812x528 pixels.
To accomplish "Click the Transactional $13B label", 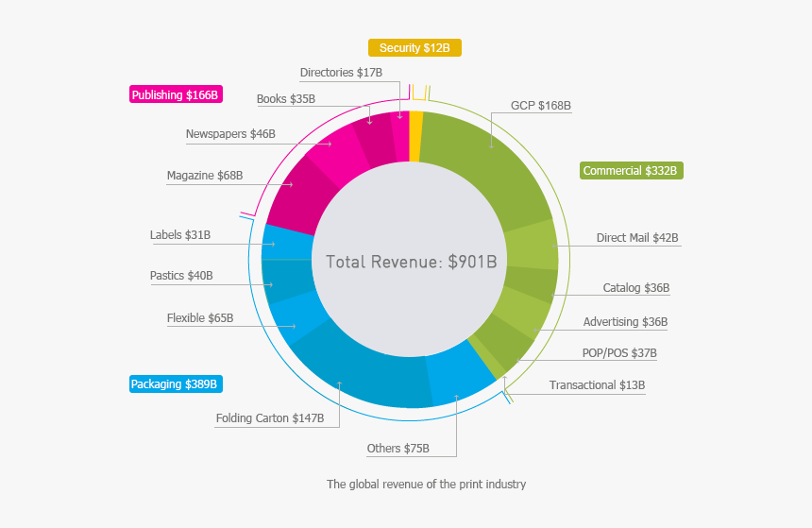I will point(597,385).
